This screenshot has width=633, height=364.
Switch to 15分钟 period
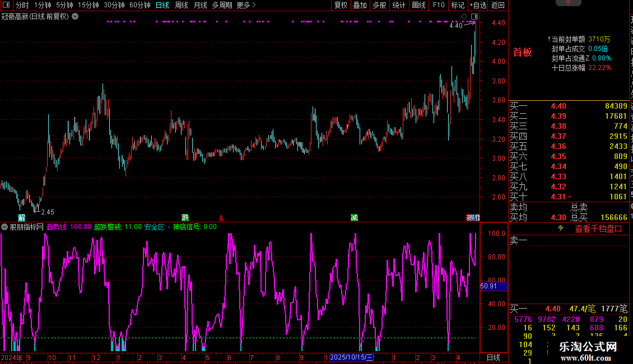click(89, 5)
